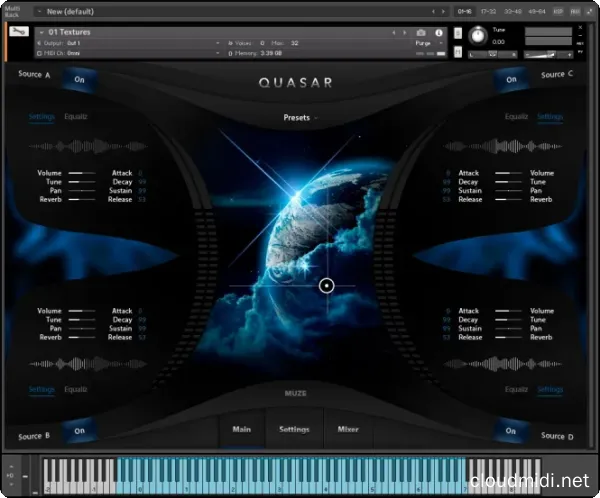Click Source C waveform display
The height and width of the screenshot is (498, 600).
click(502, 146)
